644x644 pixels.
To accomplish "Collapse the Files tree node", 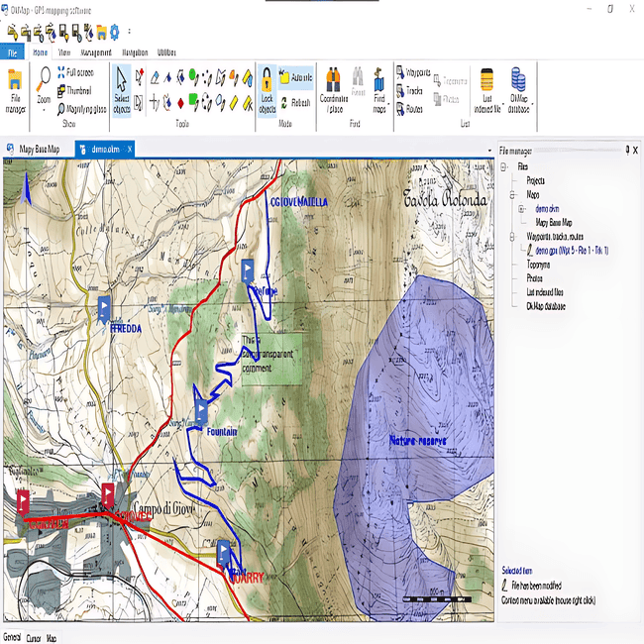I will [504, 166].
